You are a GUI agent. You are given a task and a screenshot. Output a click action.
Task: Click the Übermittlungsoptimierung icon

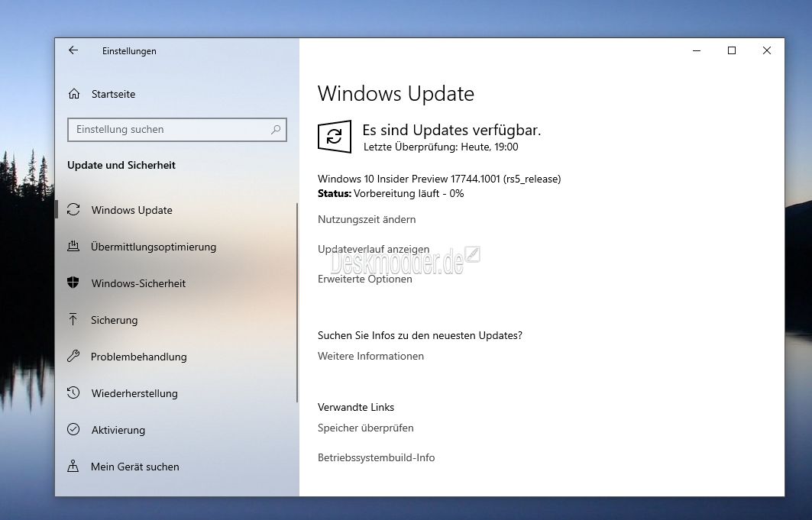pyautogui.click(x=73, y=247)
